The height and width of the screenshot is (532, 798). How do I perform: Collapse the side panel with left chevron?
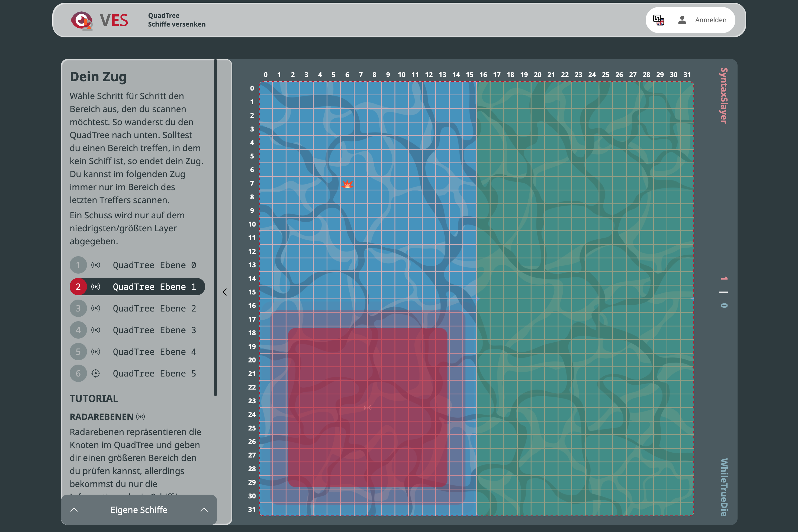point(225,292)
